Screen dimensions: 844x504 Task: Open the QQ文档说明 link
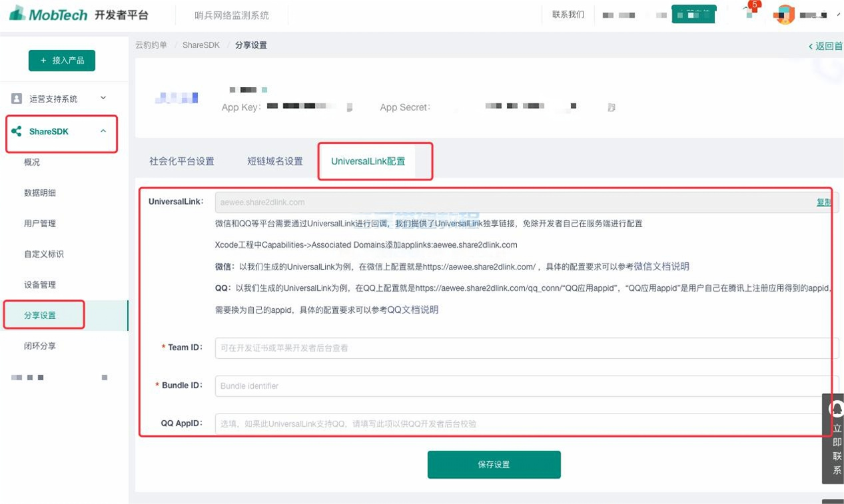pos(413,310)
